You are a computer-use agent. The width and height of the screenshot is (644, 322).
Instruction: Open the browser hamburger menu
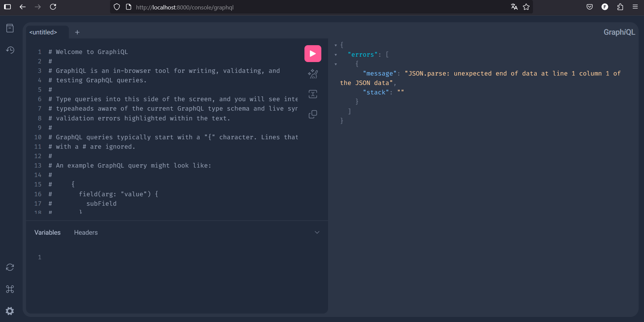pyautogui.click(x=635, y=7)
